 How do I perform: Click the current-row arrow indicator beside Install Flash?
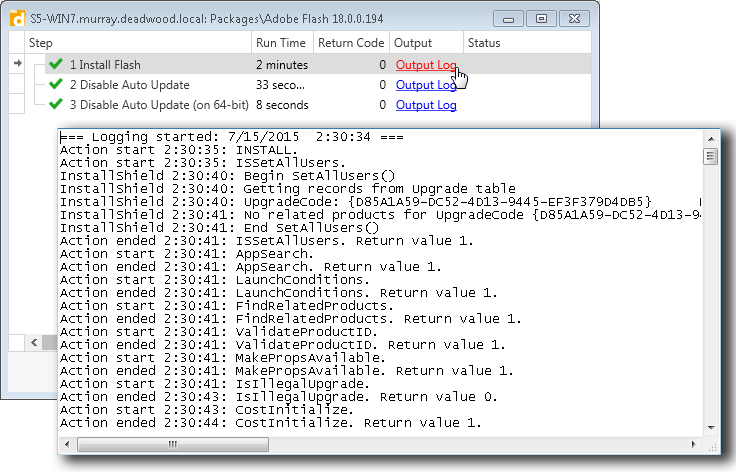[17, 65]
